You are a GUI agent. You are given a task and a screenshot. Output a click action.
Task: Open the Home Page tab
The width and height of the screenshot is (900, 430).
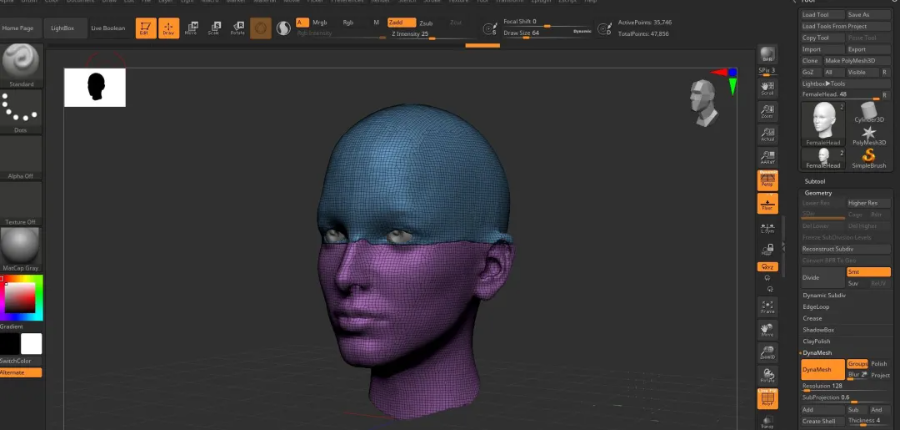coord(22,28)
